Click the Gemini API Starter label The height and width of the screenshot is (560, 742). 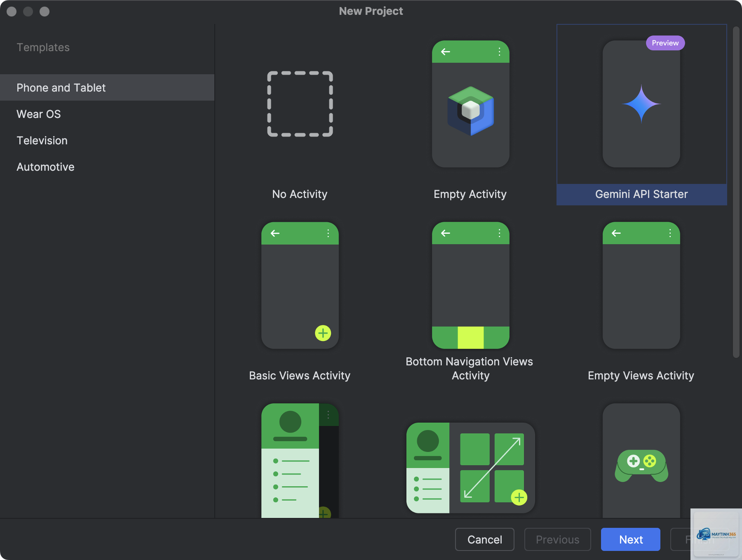(x=641, y=194)
